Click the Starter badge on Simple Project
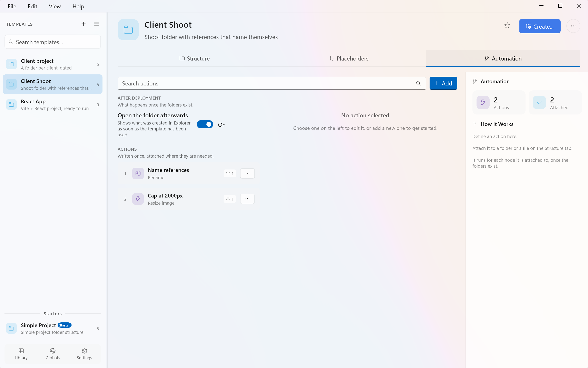 point(64,325)
